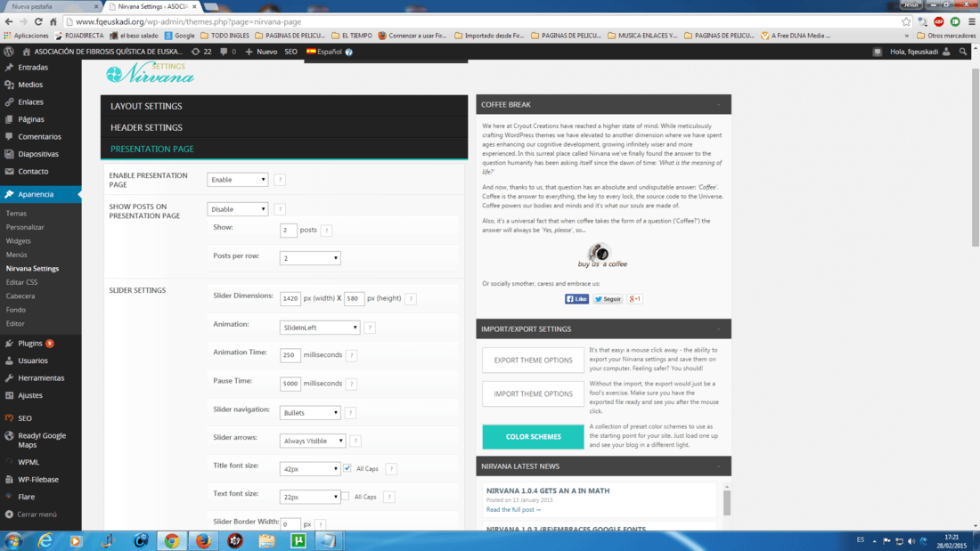
Task: Click Google +1 button
Action: tap(635, 299)
